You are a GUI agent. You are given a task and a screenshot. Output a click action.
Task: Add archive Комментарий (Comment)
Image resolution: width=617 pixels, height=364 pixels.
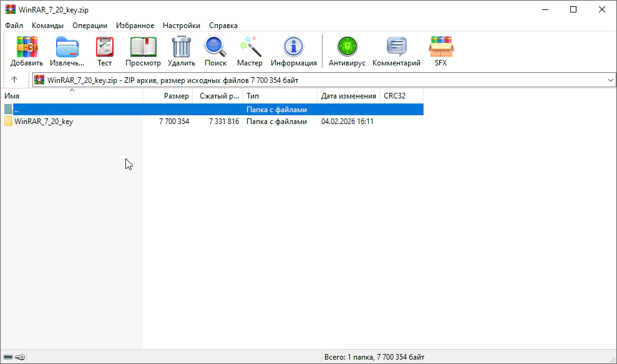click(x=396, y=51)
